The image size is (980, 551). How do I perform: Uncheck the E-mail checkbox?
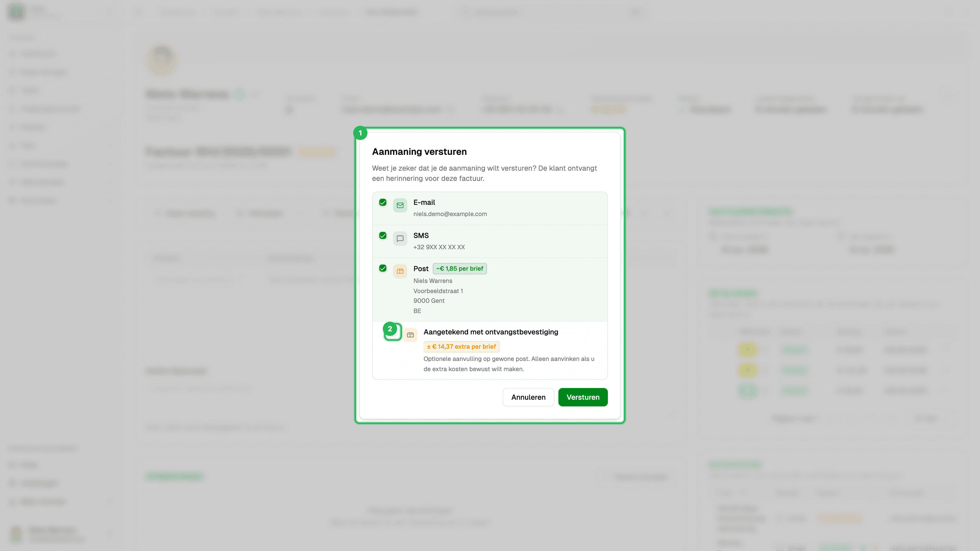383,202
